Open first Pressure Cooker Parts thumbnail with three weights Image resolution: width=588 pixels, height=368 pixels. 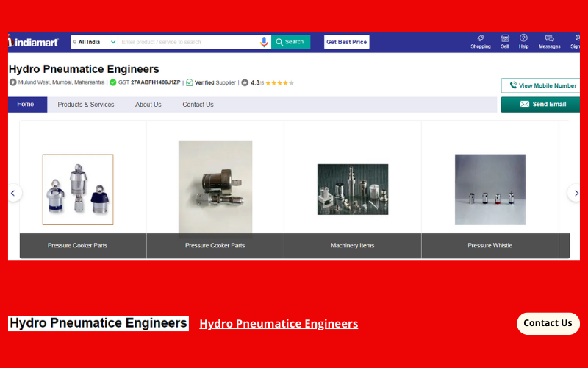[78, 190]
